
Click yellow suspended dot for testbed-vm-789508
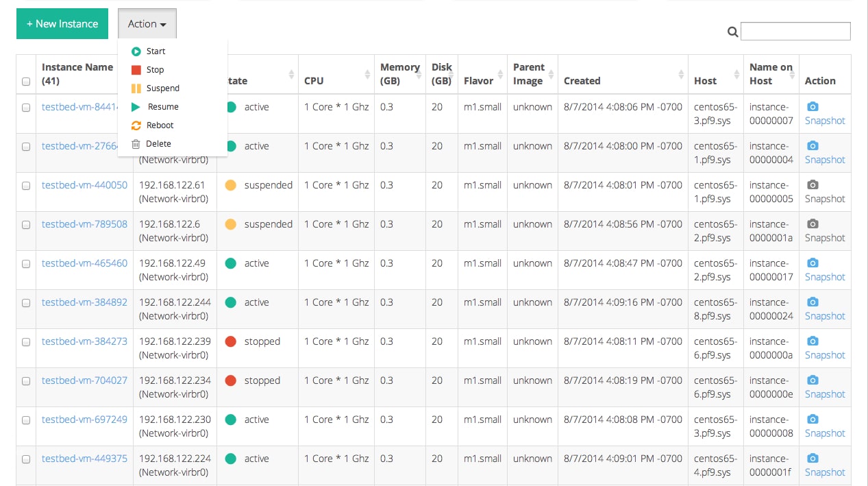[x=231, y=224]
